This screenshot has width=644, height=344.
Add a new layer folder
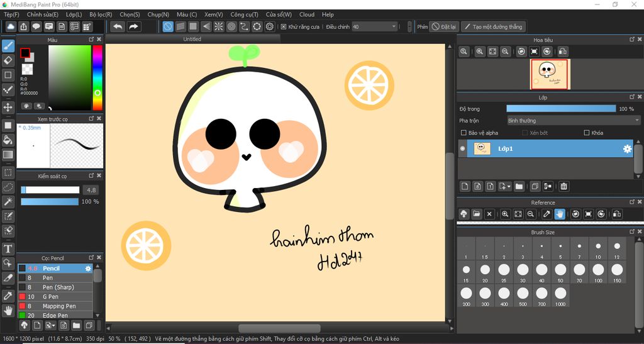coord(519,186)
